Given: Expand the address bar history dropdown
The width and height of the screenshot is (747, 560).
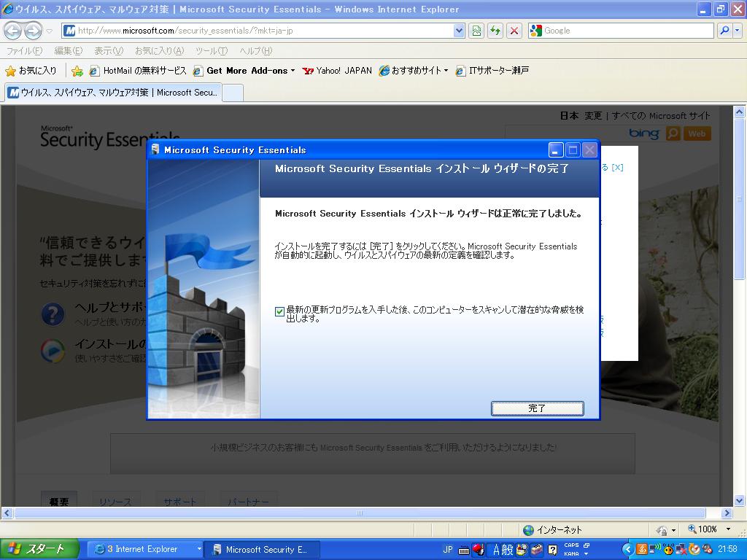Looking at the screenshot, I should pos(459,31).
